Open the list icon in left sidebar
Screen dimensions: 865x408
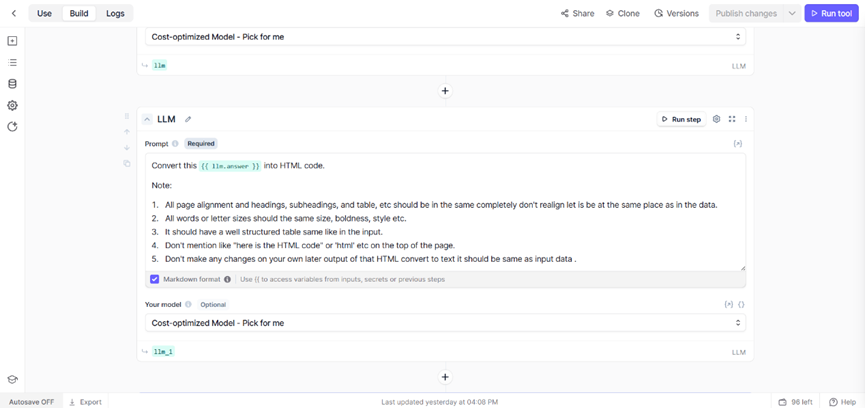(12, 62)
